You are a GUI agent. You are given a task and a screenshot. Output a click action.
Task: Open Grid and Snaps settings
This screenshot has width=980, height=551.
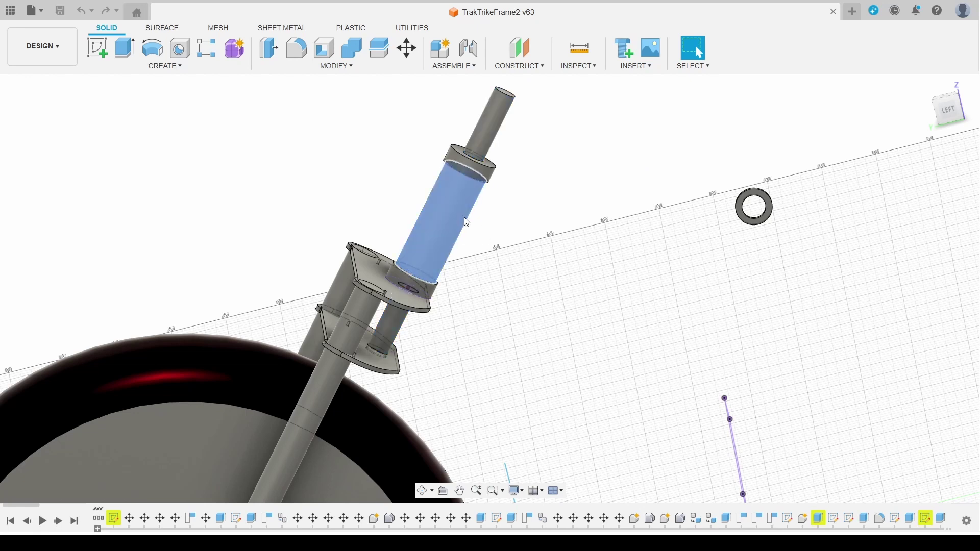[x=535, y=491]
